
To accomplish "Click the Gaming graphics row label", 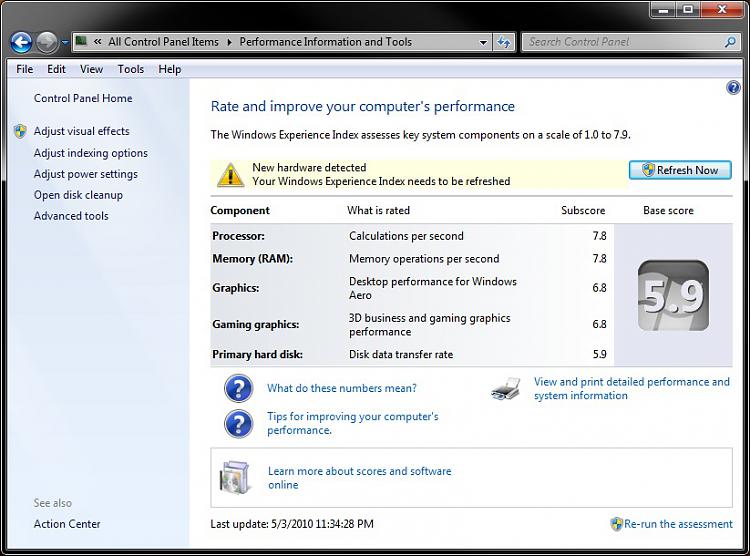I will pos(255,324).
